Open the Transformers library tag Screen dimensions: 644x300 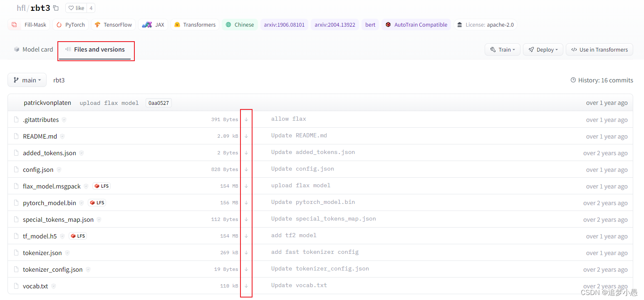point(194,25)
